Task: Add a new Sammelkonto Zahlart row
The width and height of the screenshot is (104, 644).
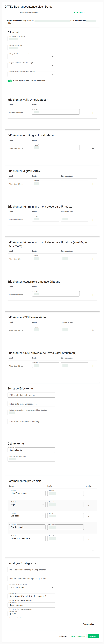Action: click(x=93, y=551)
